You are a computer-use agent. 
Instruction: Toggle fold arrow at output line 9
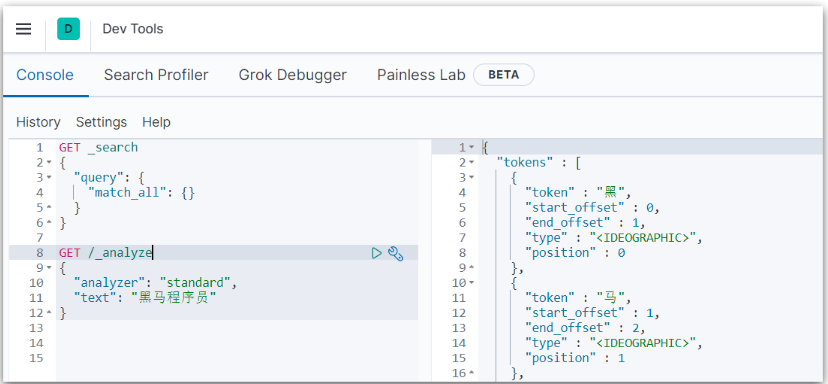[472, 268]
